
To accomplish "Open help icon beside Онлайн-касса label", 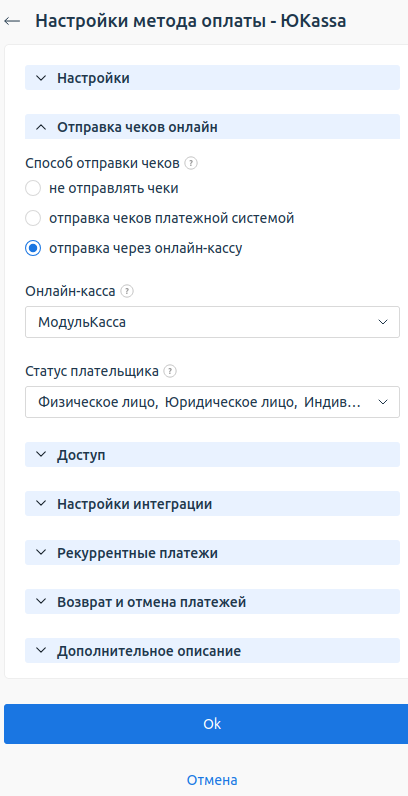I will tap(127, 291).
